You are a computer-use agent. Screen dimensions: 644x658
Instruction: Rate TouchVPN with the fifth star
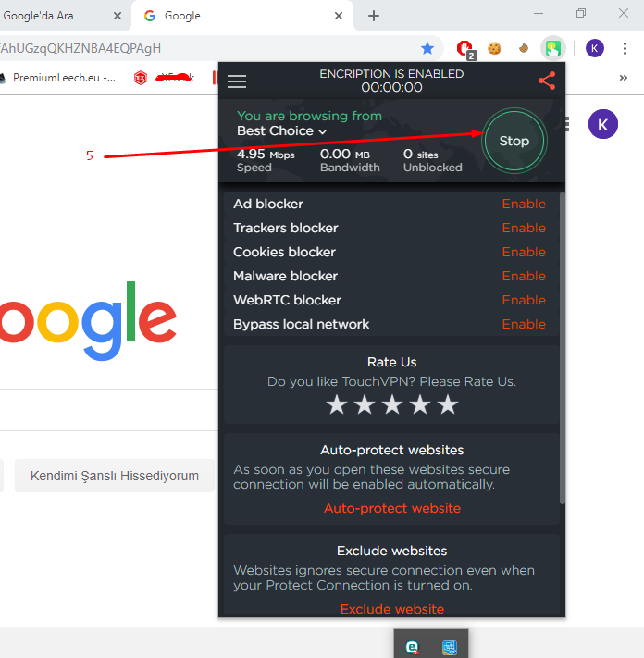pos(448,404)
